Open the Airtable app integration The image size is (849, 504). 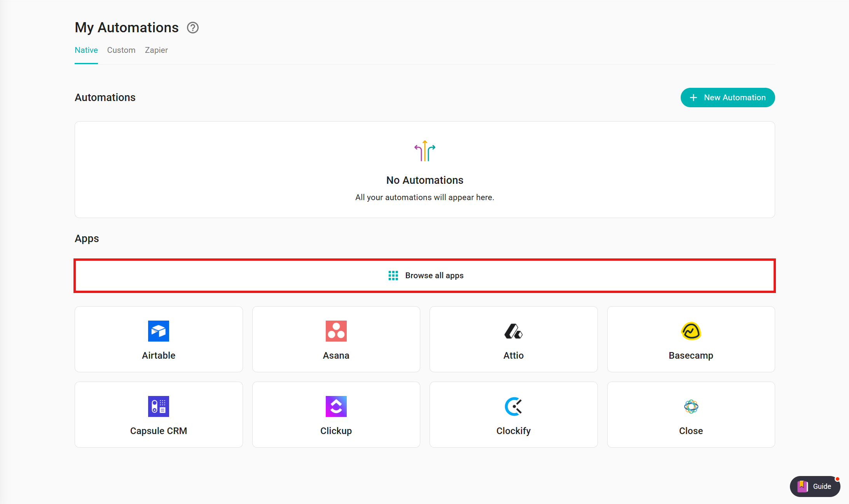(158, 339)
